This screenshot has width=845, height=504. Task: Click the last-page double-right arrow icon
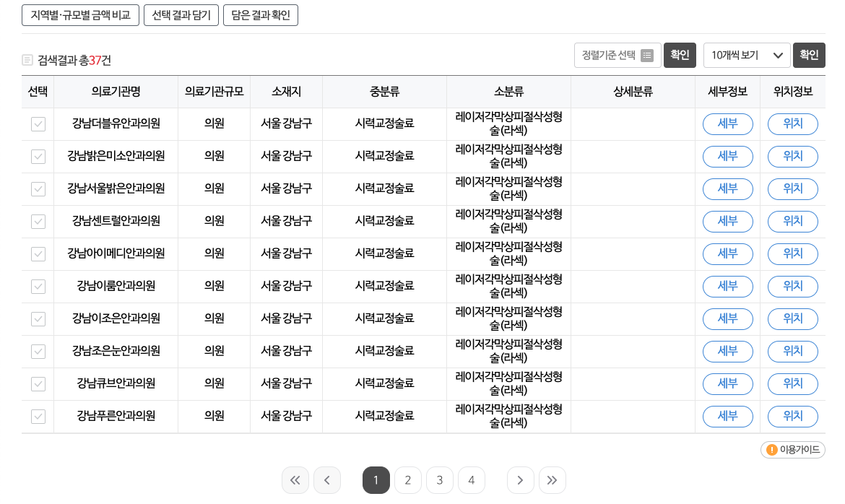(552, 479)
